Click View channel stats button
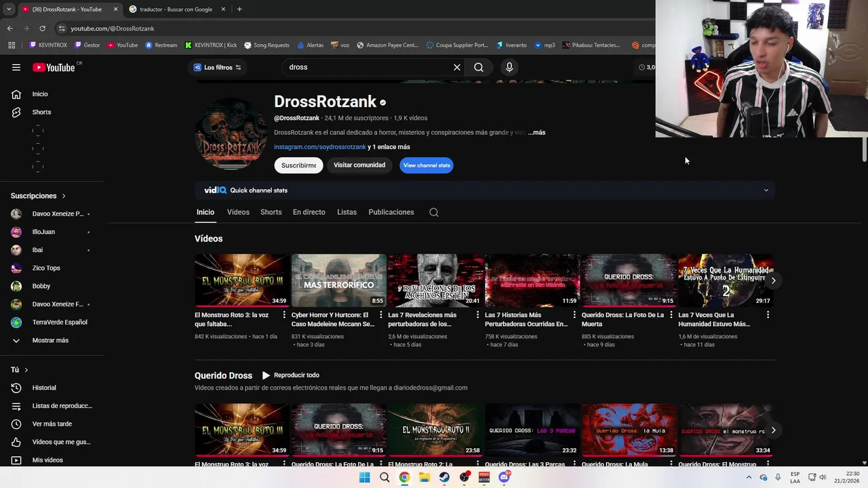The image size is (868, 488). 427,165
